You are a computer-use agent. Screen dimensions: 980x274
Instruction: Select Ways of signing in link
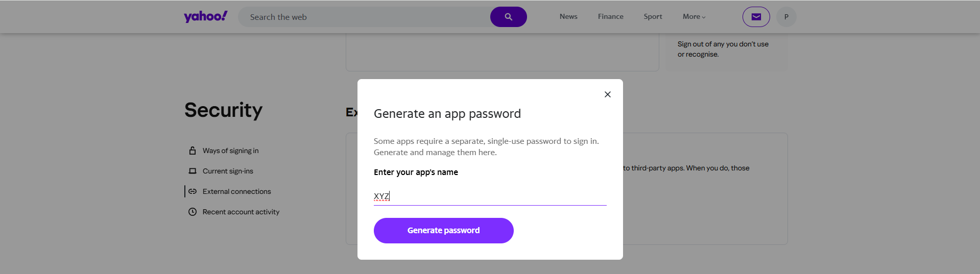click(230, 151)
